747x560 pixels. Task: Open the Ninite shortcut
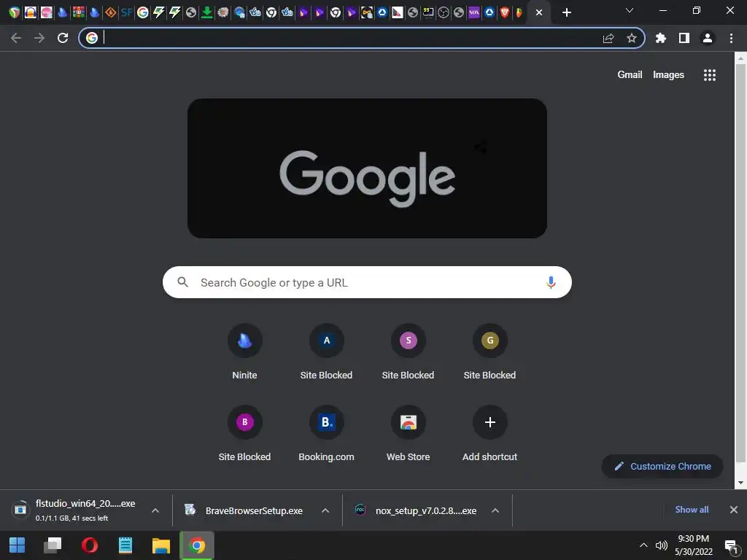(x=244, y=351)
